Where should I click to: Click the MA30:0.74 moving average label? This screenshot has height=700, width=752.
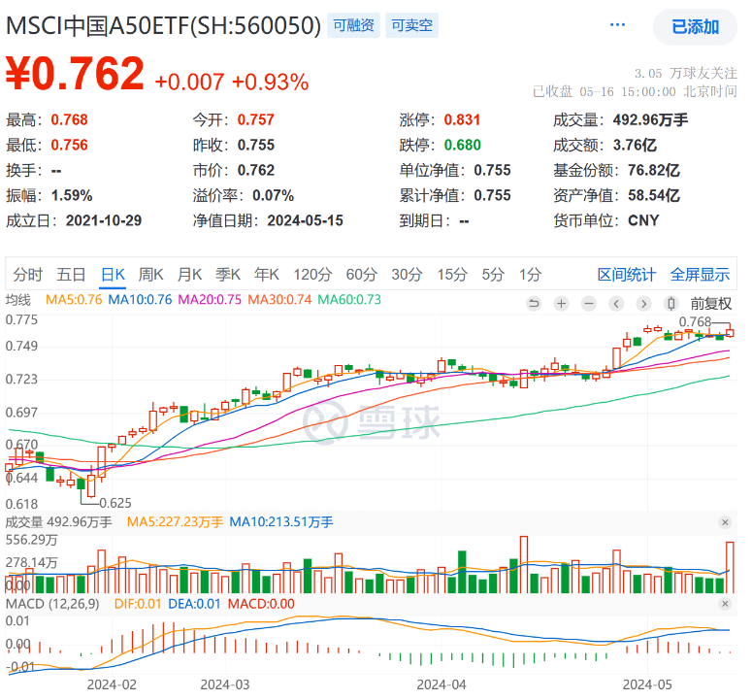(279, 299)
